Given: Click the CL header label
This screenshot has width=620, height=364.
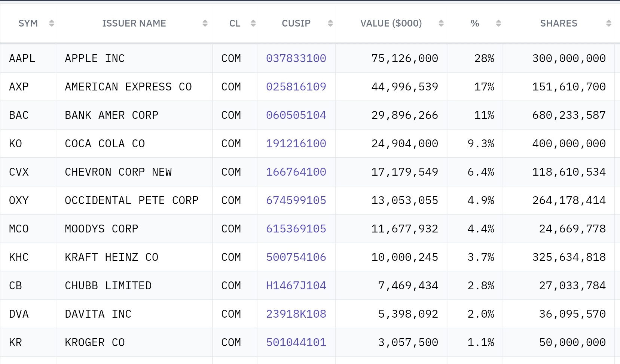Looking at the screenshot, I should pyautogui.click(x=235, y=23).
